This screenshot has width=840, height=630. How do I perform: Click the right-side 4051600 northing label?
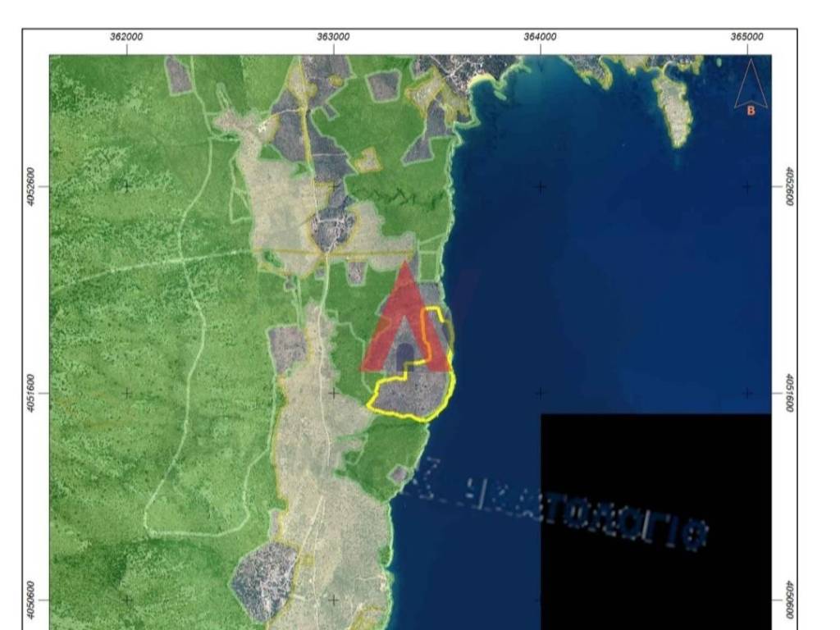pos(787,393)
